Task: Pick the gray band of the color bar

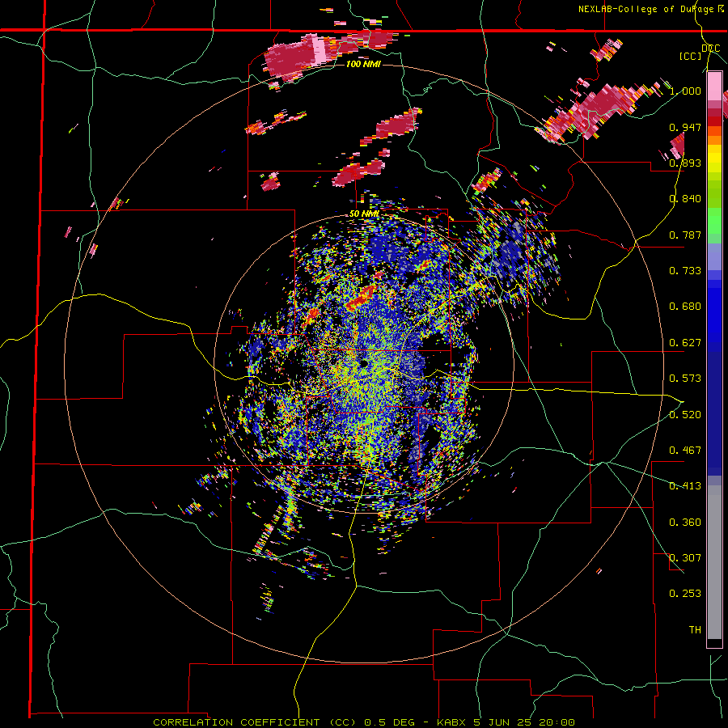Action: click(714, 562)
